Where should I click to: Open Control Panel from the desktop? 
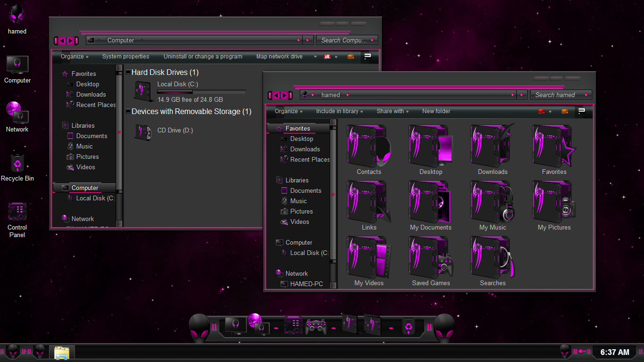coord(17,213)
